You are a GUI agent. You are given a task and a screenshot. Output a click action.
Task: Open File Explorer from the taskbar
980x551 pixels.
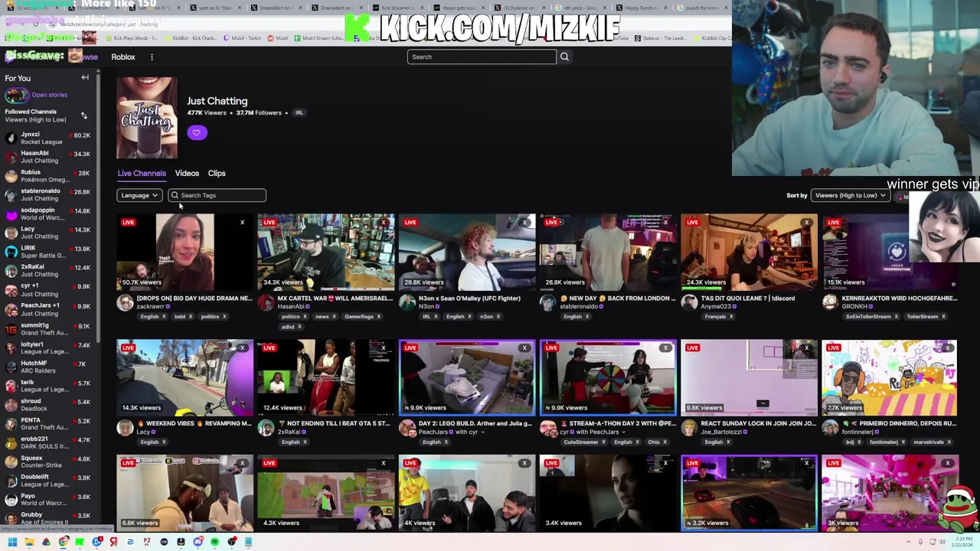[29, 542]
